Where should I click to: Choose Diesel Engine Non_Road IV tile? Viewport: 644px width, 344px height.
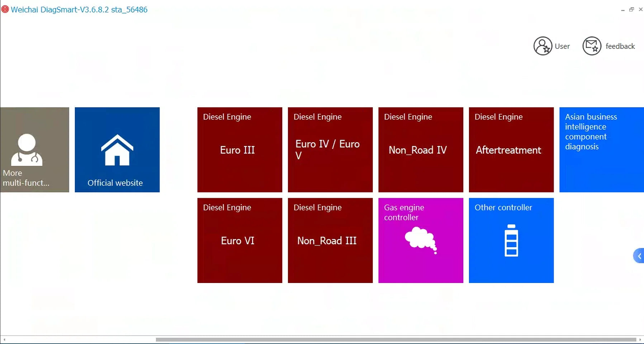click(x=421, y=150)
